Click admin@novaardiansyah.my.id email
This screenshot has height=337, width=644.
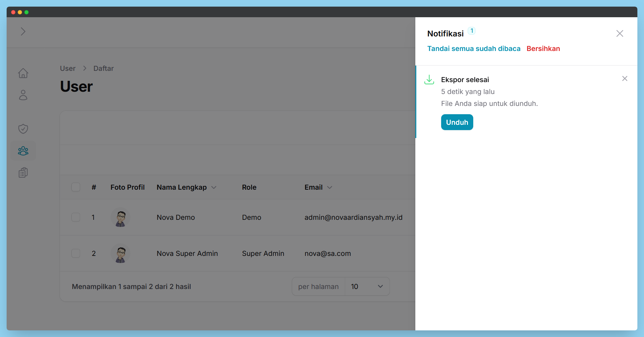(353, 217)
